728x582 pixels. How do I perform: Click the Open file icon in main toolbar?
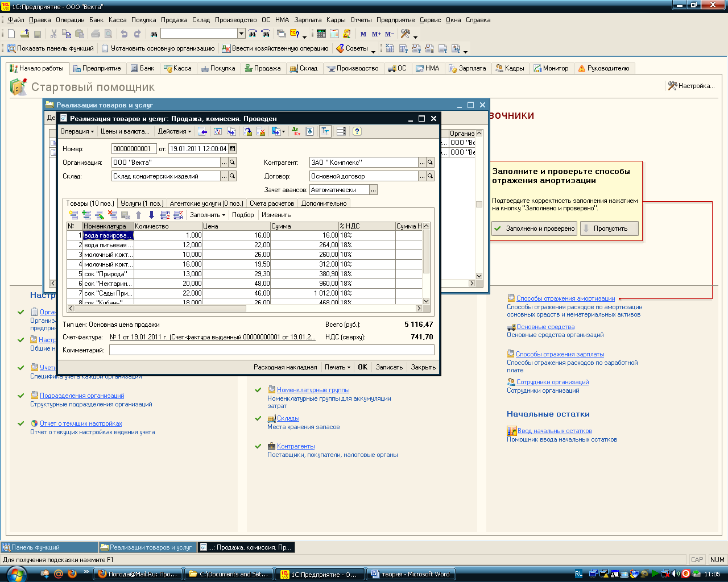pos(24,34)
